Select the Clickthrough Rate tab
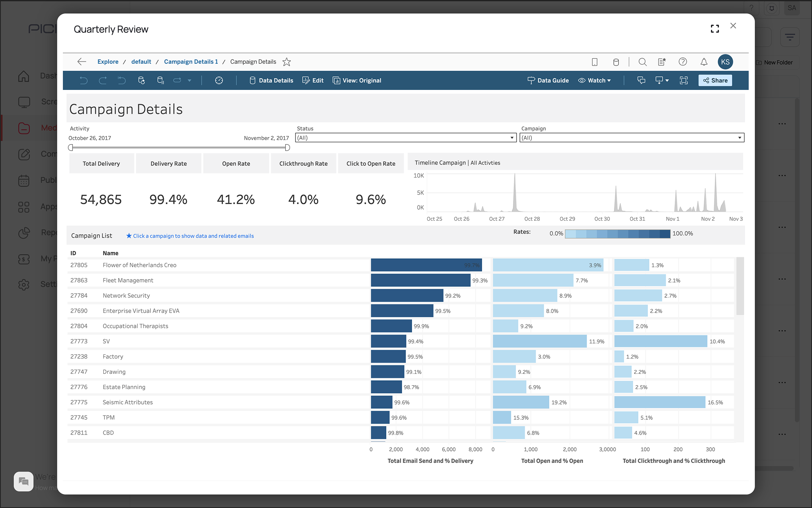The height and width of the screenshot is (508, 812). pos(303,163)
